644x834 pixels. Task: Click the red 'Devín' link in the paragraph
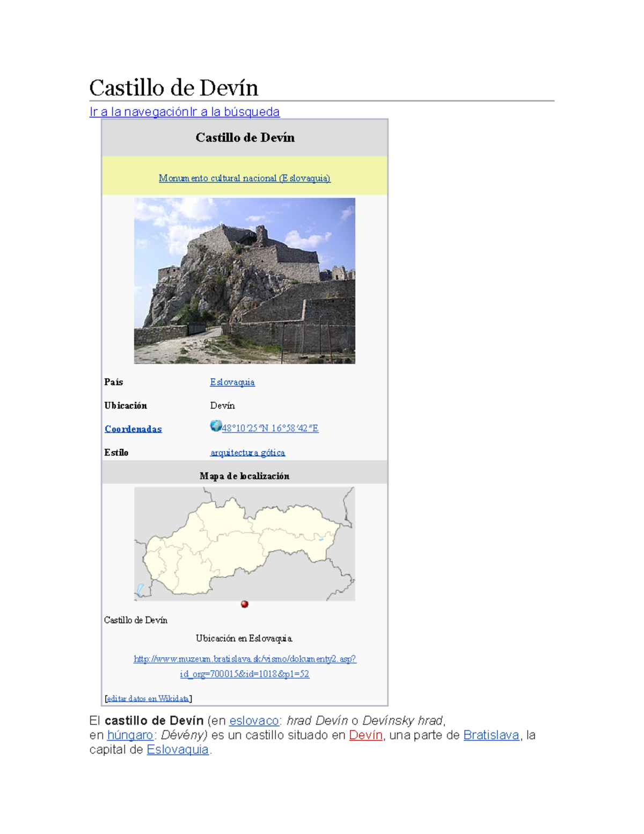coord(365,735)
